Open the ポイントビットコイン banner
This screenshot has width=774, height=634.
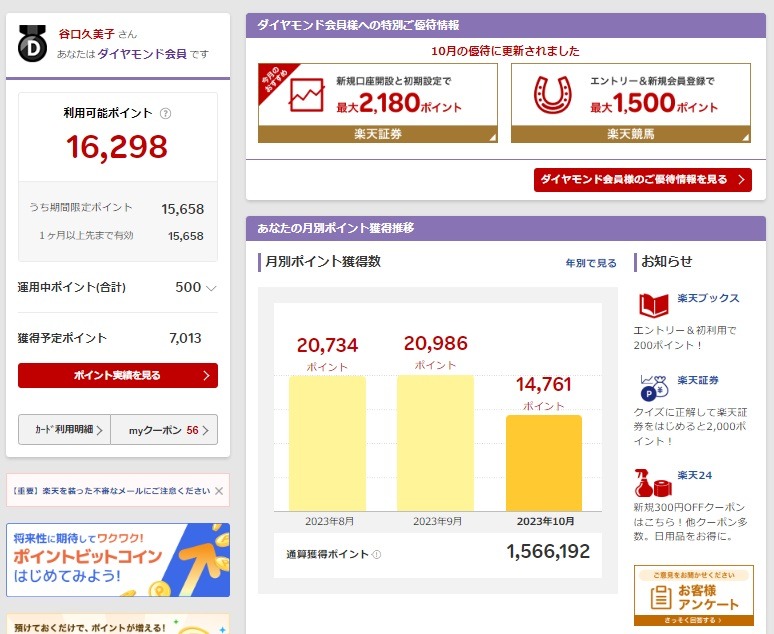[x=118, y=560]
